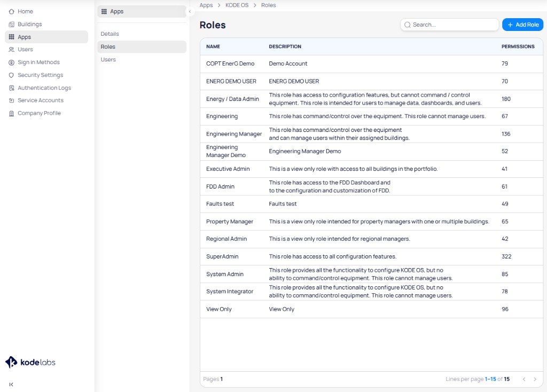Select Sign in Methods menu item
This screenshot has height=392, width=547.
46,62
